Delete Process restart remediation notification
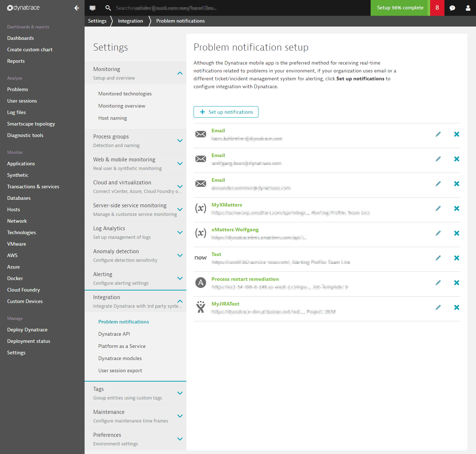 pyautogui.click(x=457, y=283)
